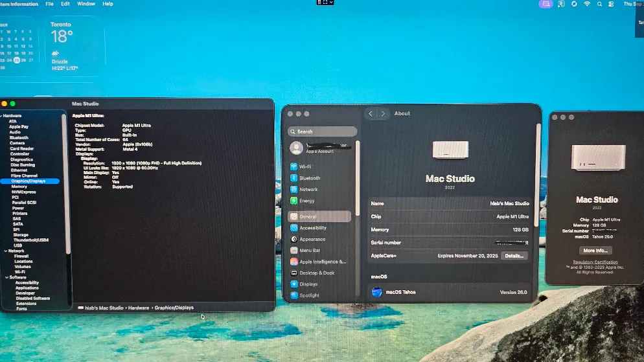Click the purple screen mirroring menu bar icon

[546, 4]
